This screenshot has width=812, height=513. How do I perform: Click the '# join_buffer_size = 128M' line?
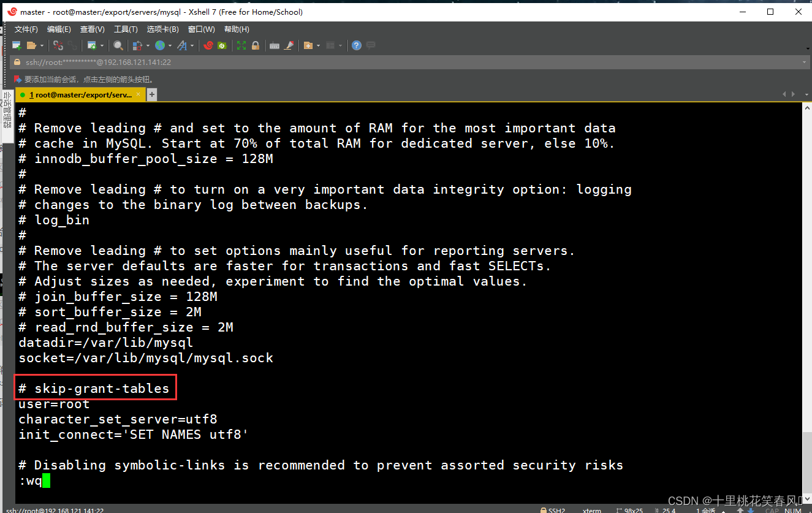tap(118, 297)
